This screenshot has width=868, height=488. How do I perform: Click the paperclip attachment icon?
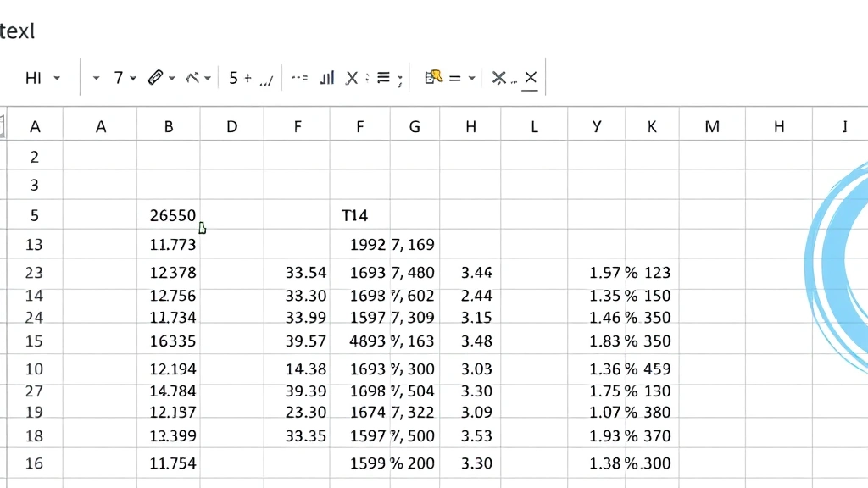154,78
